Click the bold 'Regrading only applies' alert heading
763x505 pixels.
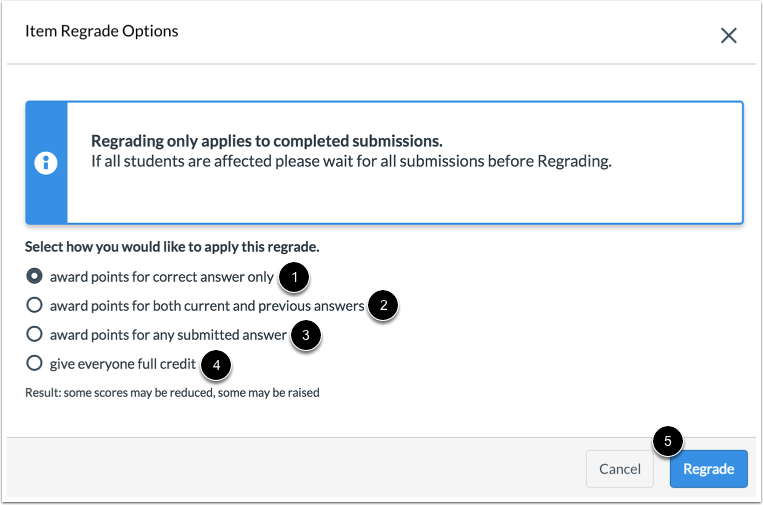coord(266,141)
